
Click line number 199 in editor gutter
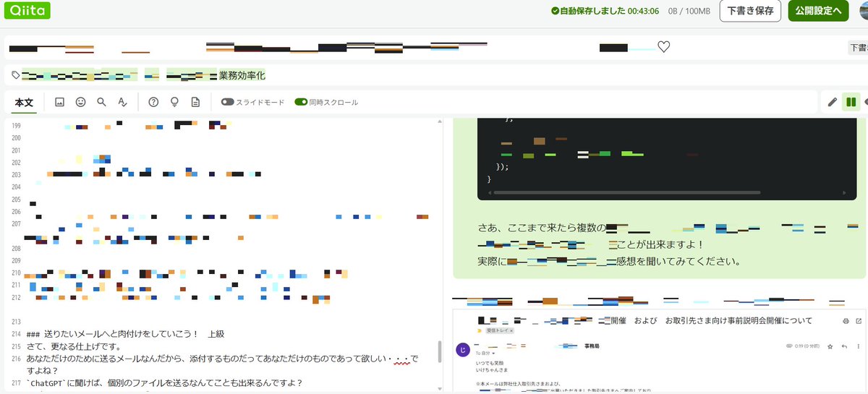[17, 126]
